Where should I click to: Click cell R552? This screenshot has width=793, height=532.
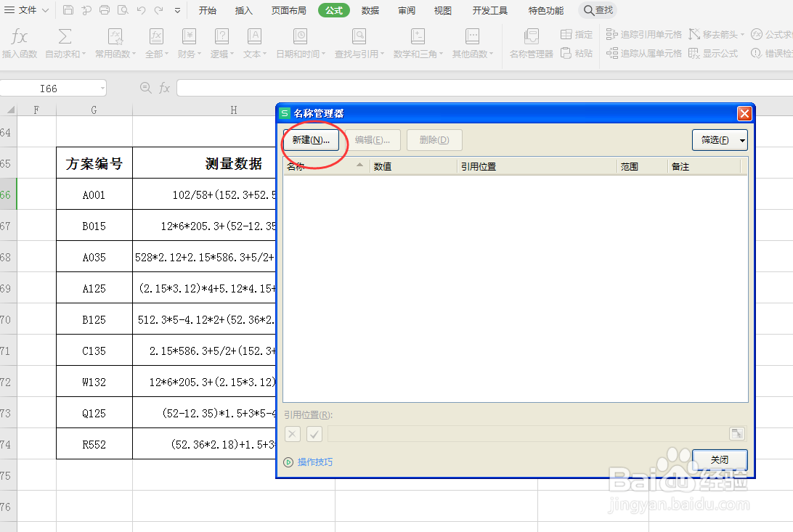pyautogui.click(x=94, y=444)
